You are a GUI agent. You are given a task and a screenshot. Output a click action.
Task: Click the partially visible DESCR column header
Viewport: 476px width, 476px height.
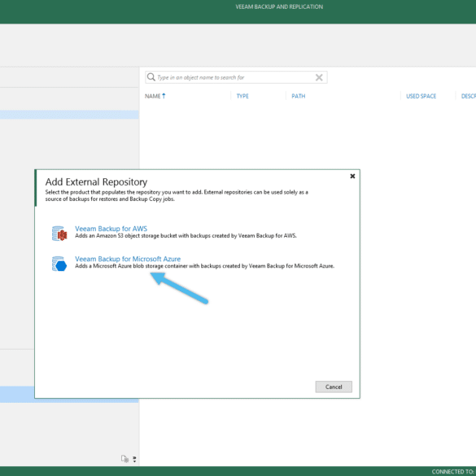click(469, 96)
